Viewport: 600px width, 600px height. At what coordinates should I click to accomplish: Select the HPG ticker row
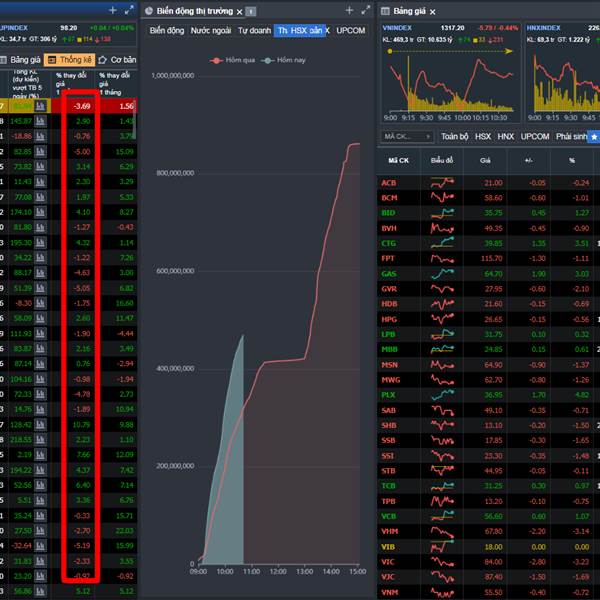(x=488, y=319)
